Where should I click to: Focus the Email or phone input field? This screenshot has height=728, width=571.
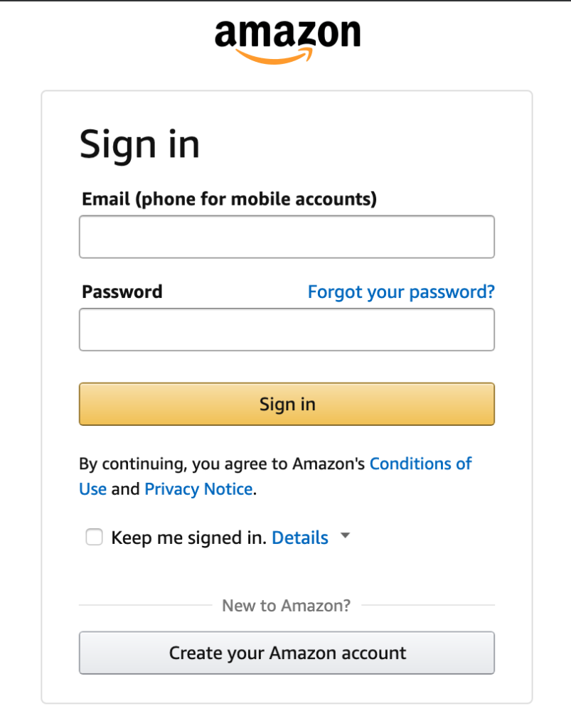(x=287, y=237)
